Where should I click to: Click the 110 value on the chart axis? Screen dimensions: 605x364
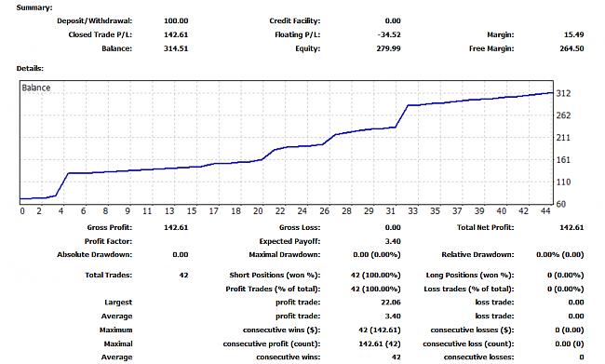[x=563, y=182]
